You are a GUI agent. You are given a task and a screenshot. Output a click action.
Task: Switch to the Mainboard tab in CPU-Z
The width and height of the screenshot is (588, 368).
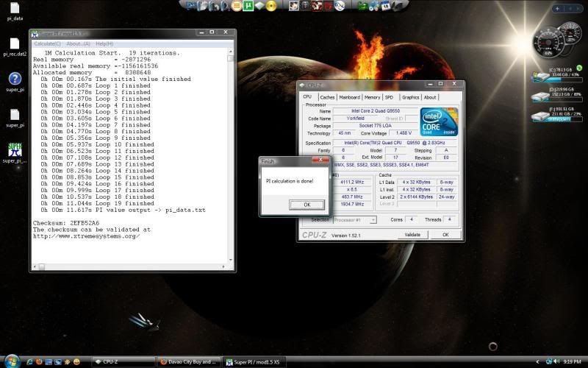[x=349, y=97]
